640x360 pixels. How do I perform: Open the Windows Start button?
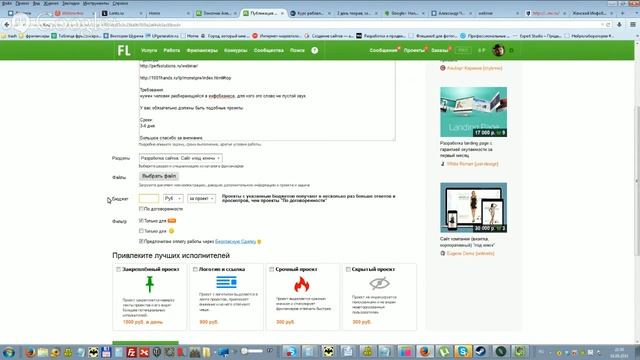[x=9, y=352]
